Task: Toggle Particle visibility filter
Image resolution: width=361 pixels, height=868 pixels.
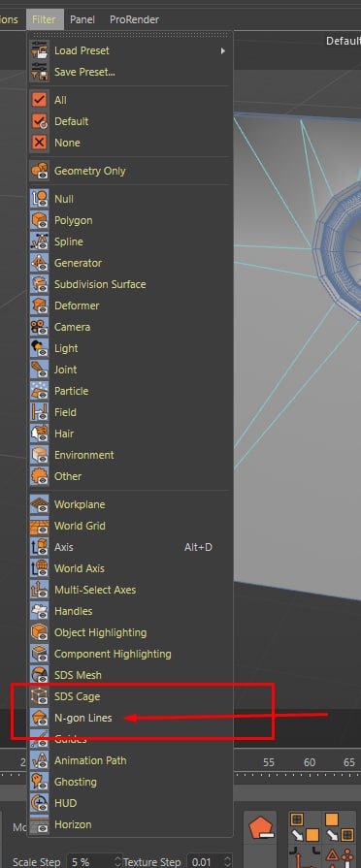Action: [x=130, y=391]
